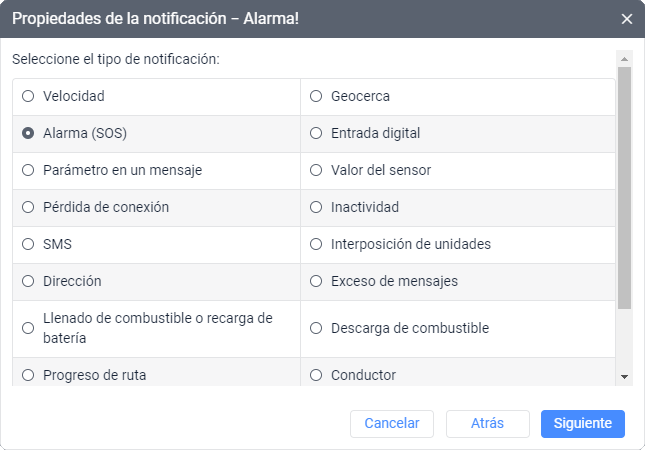
Task: Select Parámetro en un mensaje option
Action: coord(28,170)
